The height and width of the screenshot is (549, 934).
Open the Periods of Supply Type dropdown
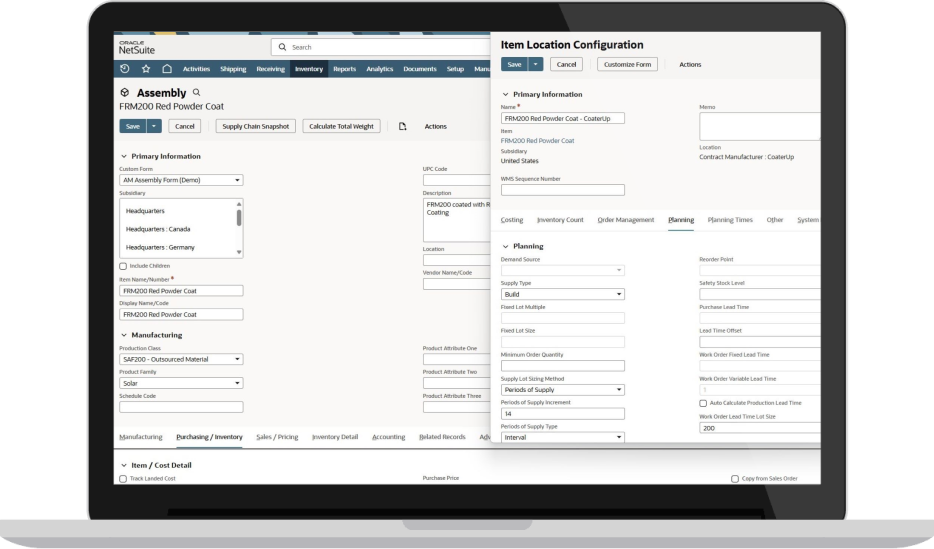click(563, 437)
